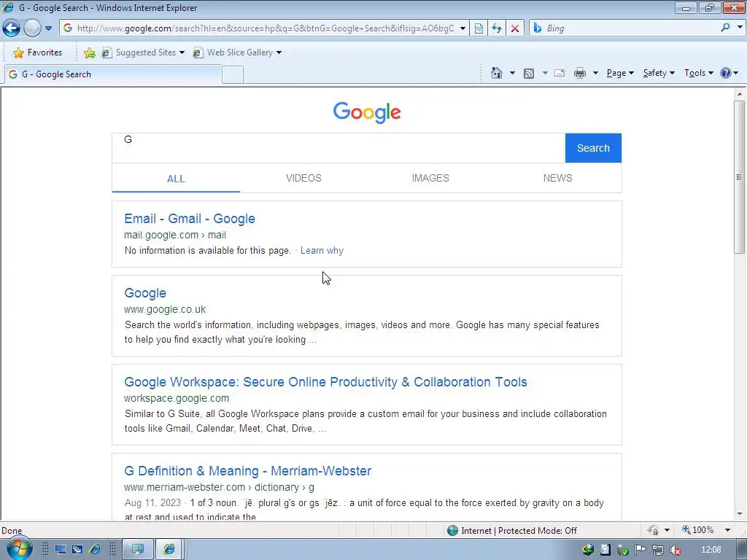Click the Google search query field

click(x=338, y=148)
